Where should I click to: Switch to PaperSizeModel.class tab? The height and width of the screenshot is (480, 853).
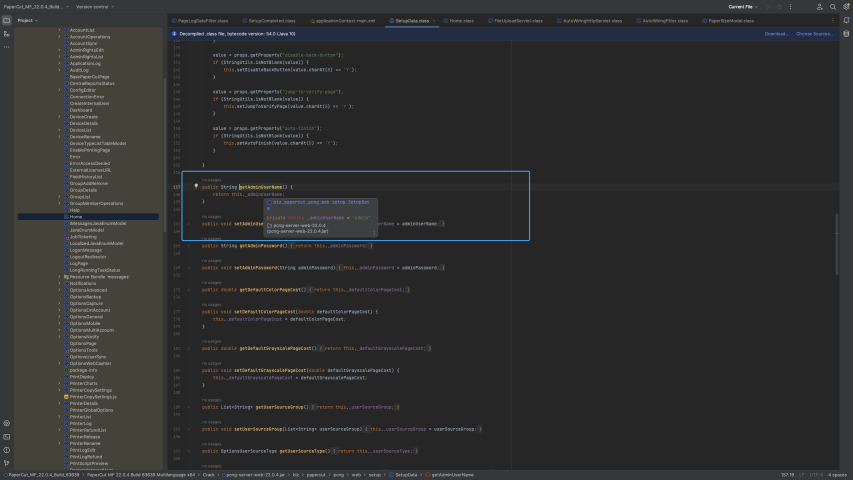coord(727,21)
